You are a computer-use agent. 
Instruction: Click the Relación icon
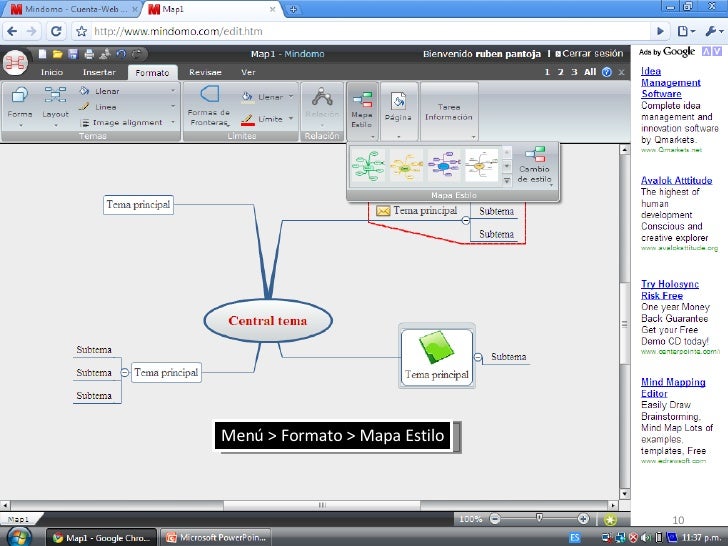coord(322,96)
